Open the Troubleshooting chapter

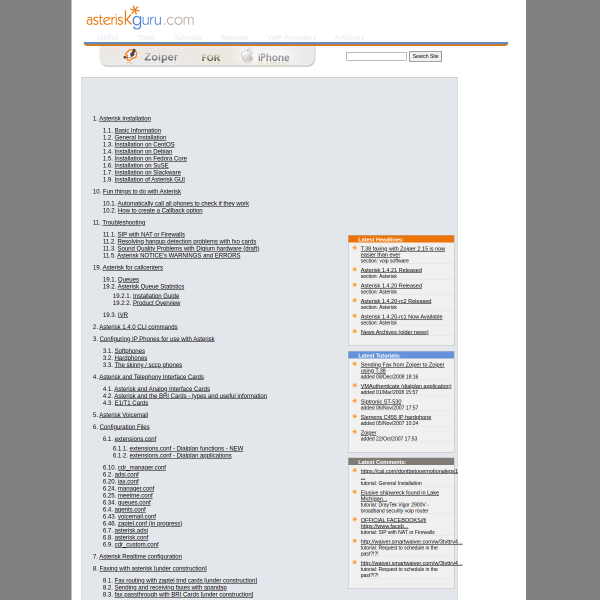124,222
